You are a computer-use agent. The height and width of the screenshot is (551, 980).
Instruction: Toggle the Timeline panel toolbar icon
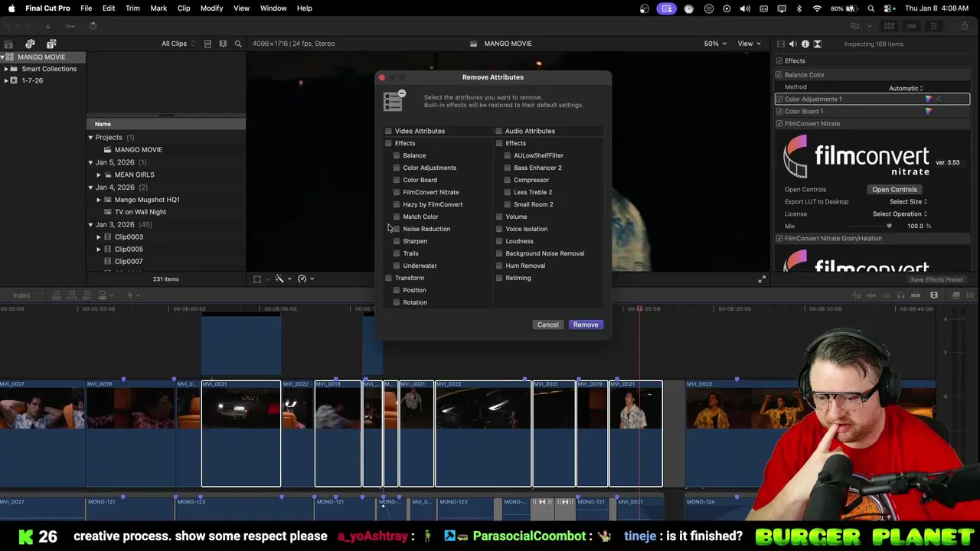[x=912, y=26]
